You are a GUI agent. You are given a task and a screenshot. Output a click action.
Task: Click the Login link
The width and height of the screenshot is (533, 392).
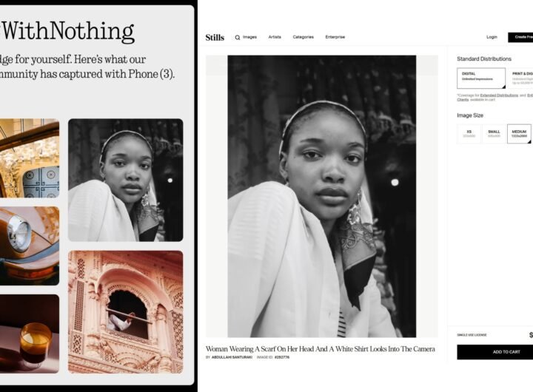click(x=492, y=37)
